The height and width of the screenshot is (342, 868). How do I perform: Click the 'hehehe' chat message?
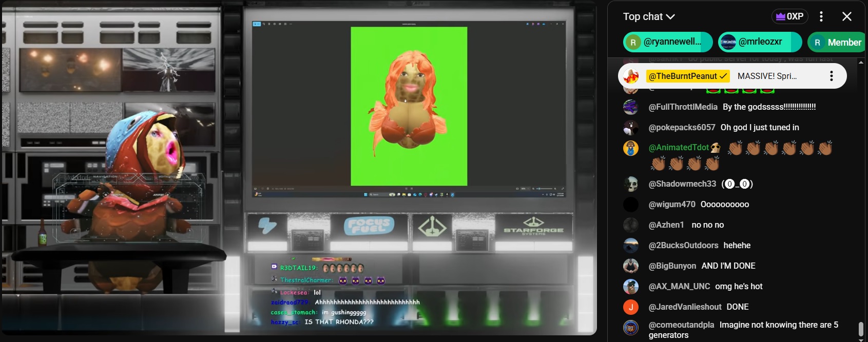coord(737,245)
